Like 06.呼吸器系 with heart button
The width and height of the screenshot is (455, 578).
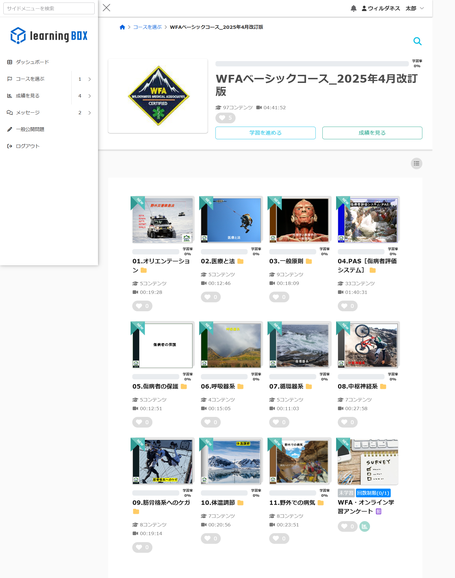[211, 422]
